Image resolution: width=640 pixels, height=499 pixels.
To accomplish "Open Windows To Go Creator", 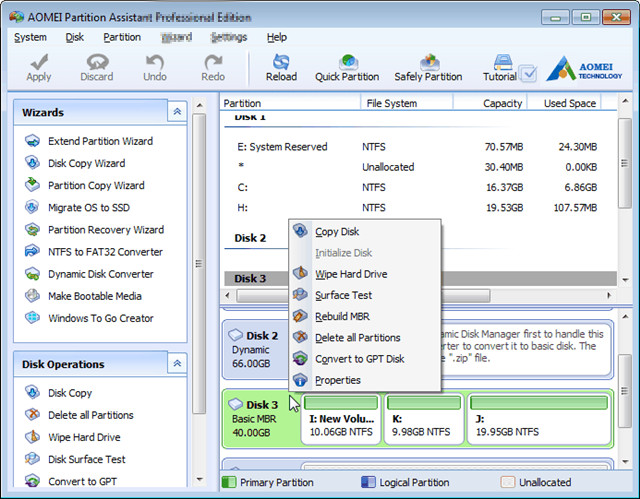I will coord(89,318).
